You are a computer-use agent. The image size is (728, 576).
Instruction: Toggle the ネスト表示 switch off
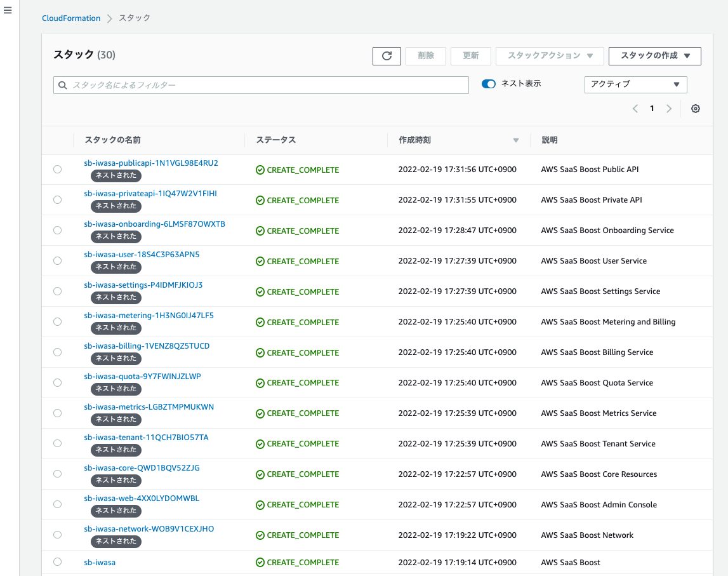click(489, 83)
